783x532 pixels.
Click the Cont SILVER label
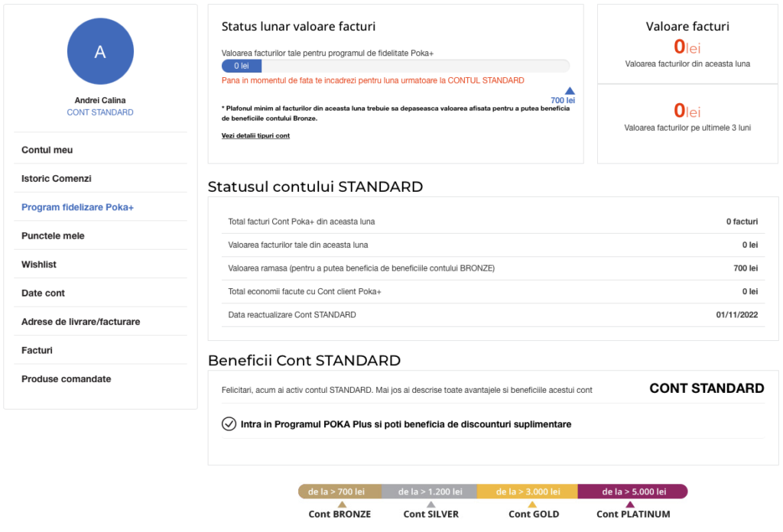tap(431, 514)
